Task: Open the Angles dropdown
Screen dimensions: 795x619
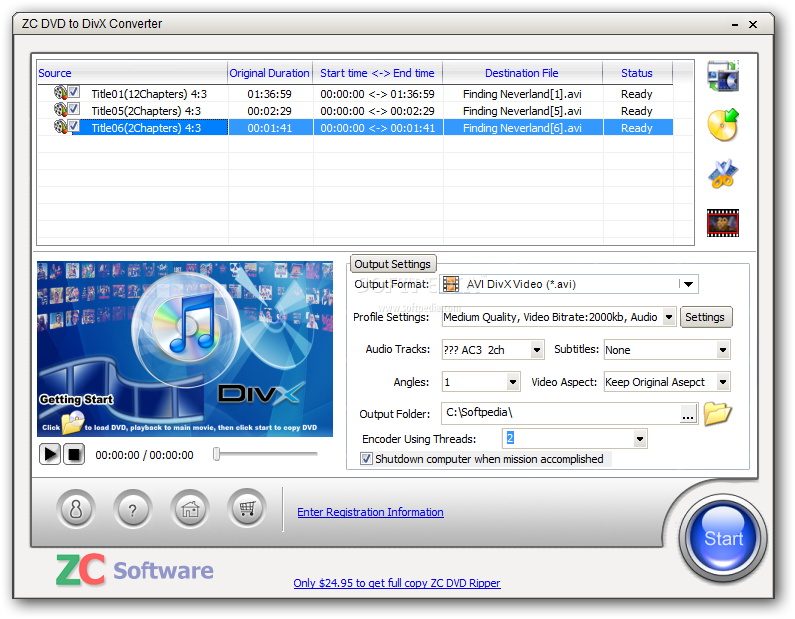Action: tap(513, 382)
